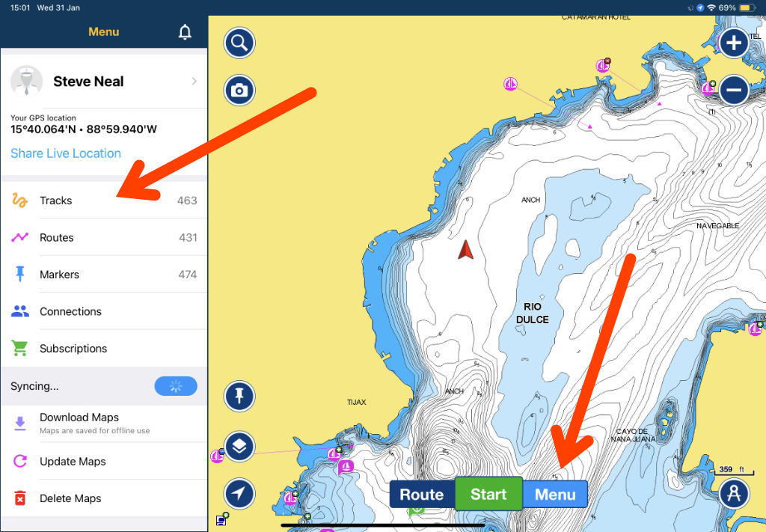The image size is (766, 532).
Task: Tap the red boat position arrow
Action: 465,250
